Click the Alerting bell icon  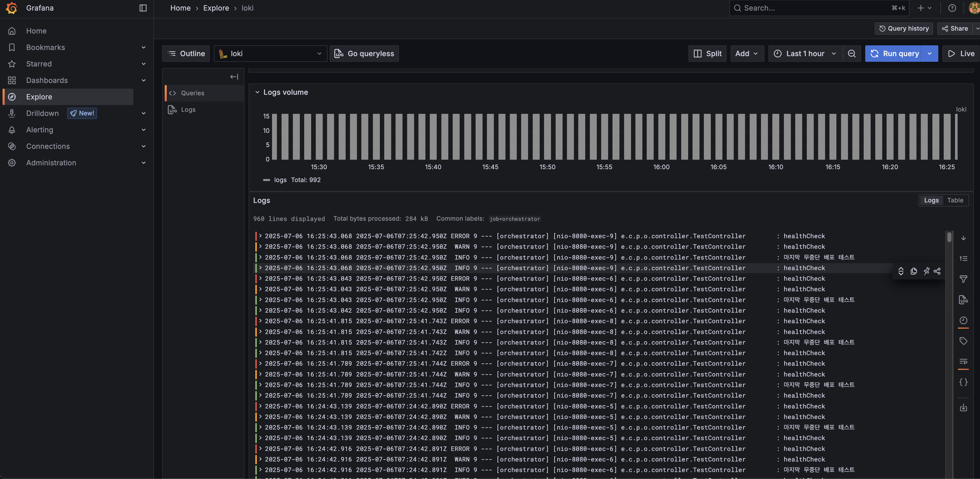[12, 130]
